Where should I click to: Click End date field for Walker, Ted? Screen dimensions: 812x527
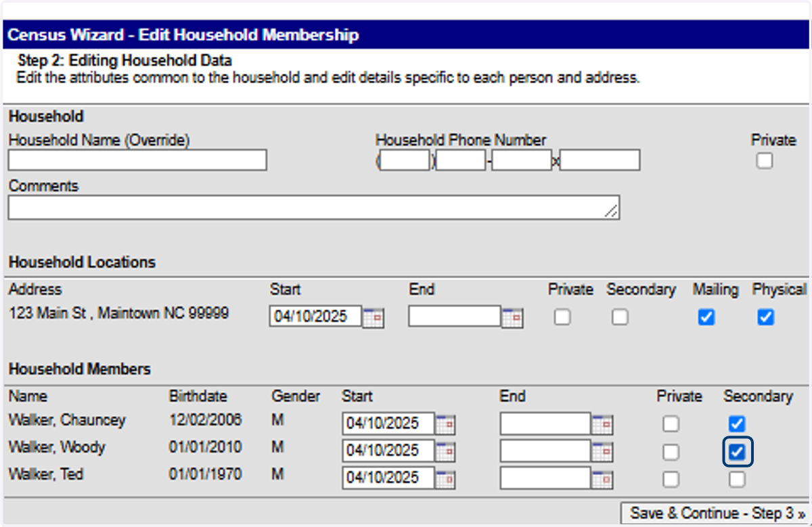546,478
